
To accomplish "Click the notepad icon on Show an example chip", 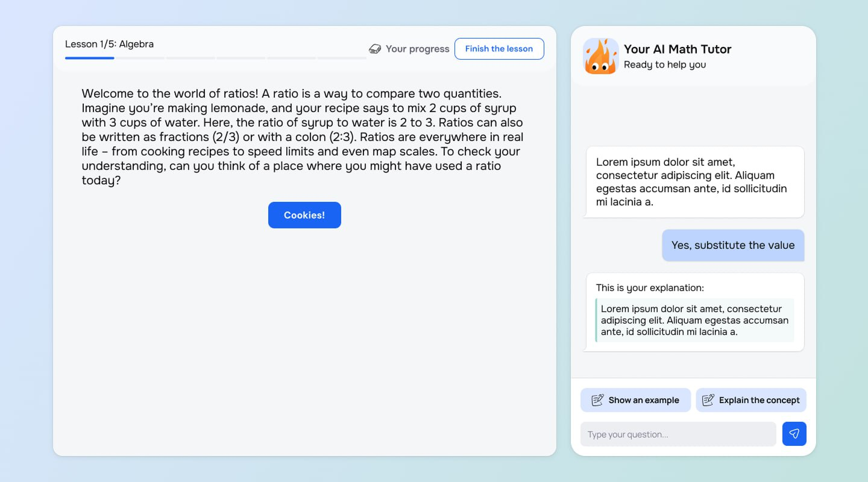I will click(597, 399).
